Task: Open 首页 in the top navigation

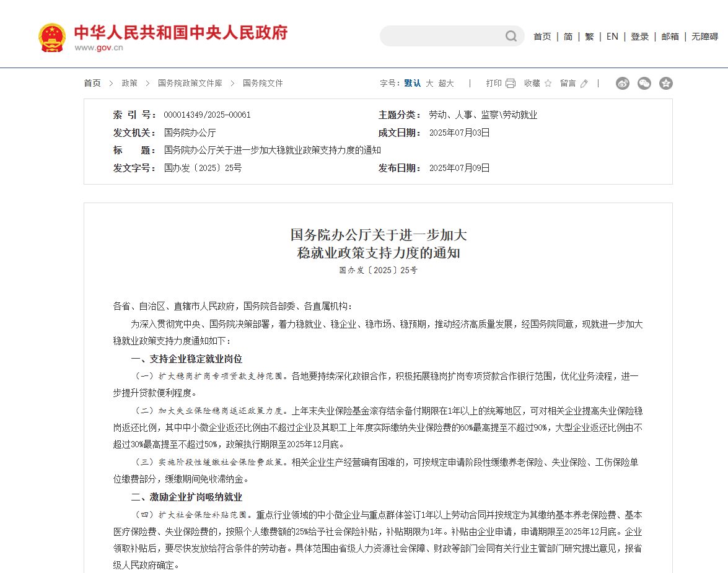Action: pos(542,37)
